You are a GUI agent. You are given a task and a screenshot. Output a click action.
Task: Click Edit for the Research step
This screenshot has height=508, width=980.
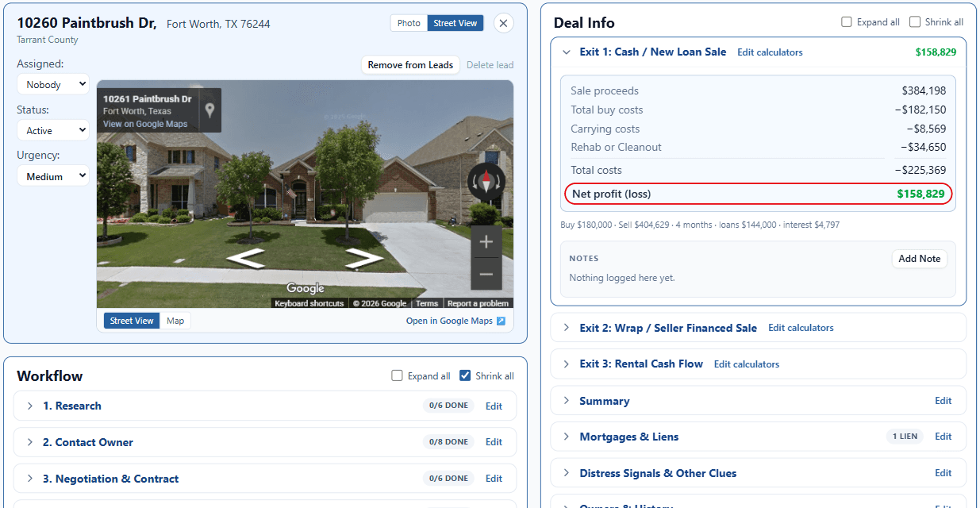point(494,406)
